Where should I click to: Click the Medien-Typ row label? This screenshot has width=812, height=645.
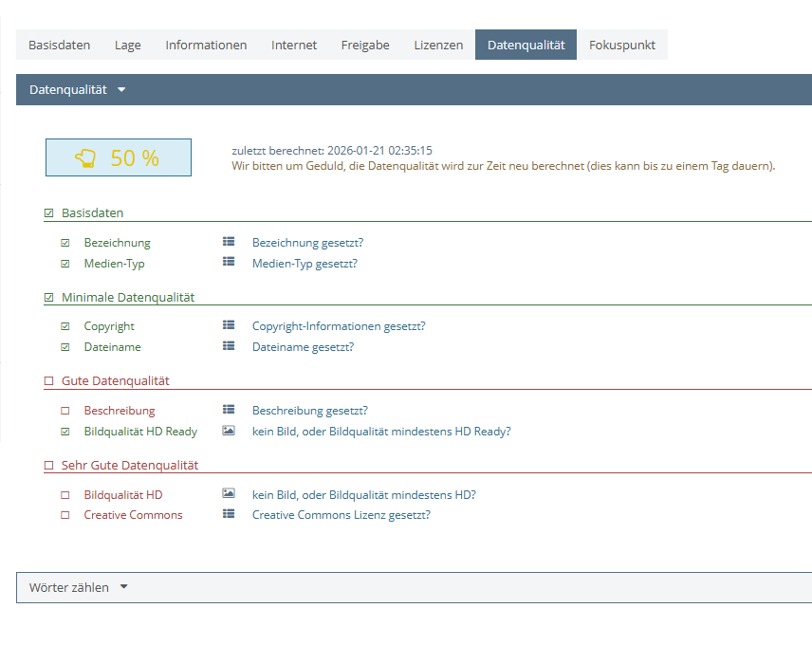pos(115,264)
